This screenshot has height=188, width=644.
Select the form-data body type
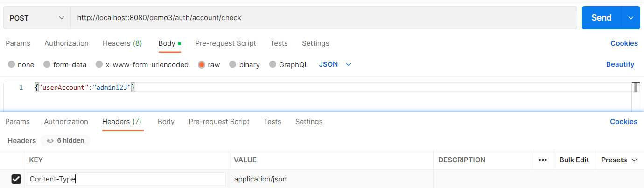click(x=65, y=65)
